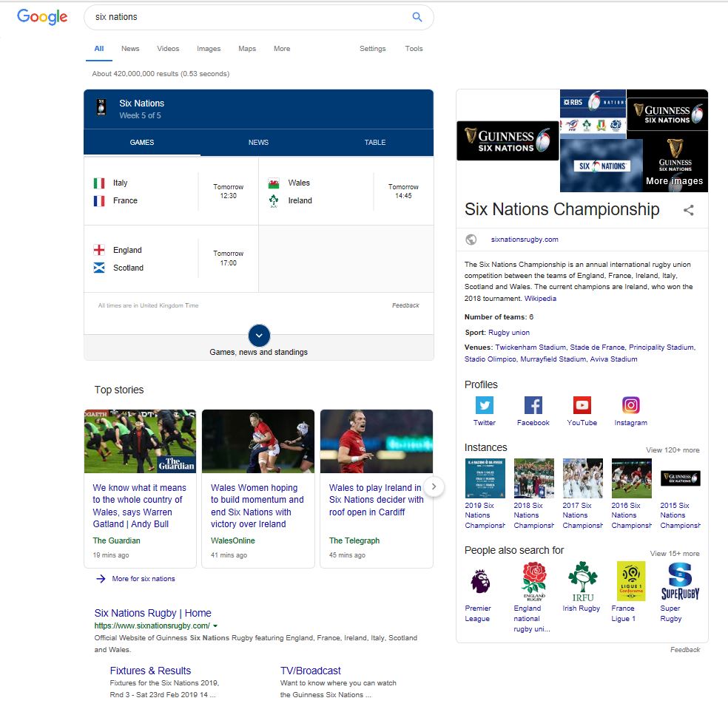Open 2016 Six Nations Championship thumbnail
The image size is (728, 712).
[x=631, y=478]
